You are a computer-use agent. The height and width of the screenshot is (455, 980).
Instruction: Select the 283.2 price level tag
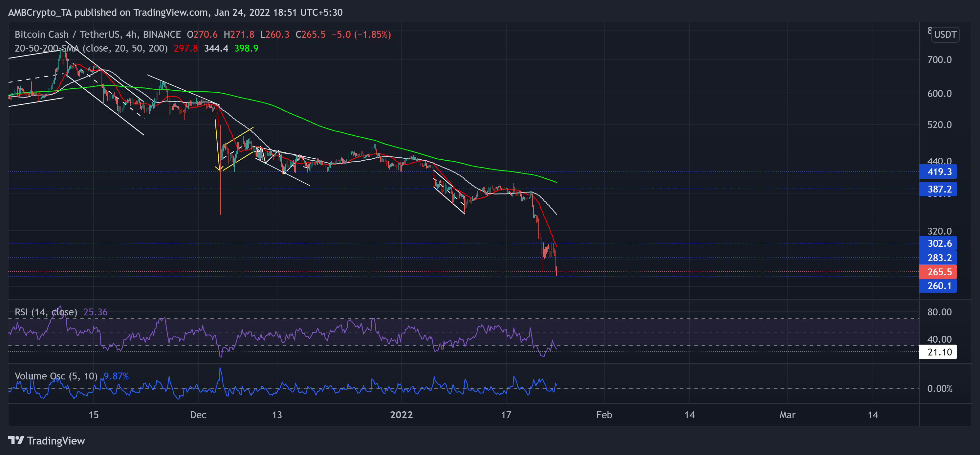[938, 258]
